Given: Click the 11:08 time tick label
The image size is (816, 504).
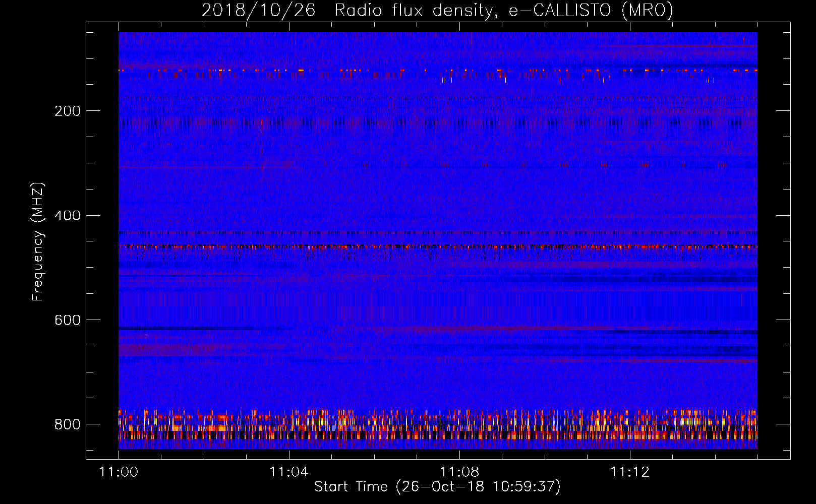Looking at the screenshot, I should [x=459, y=472].
